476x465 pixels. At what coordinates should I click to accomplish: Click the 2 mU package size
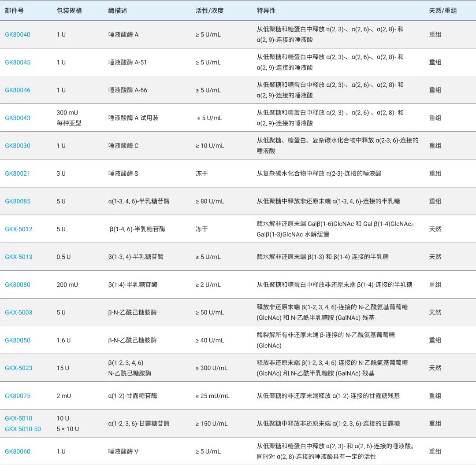(64, 396)
